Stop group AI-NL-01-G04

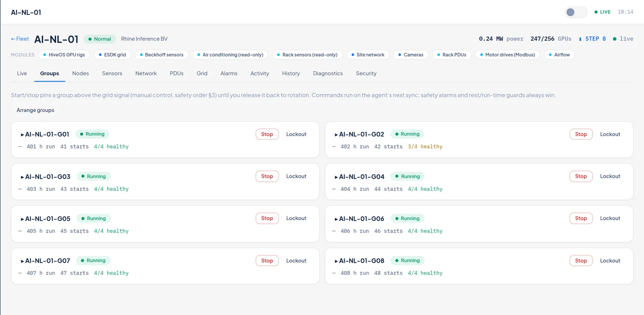[581, 176]
